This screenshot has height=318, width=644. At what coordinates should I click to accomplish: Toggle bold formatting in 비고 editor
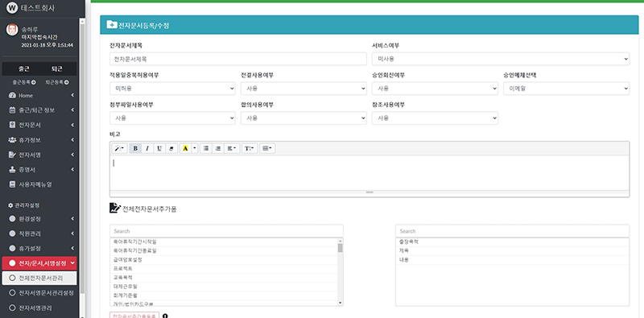coord(135,148)
